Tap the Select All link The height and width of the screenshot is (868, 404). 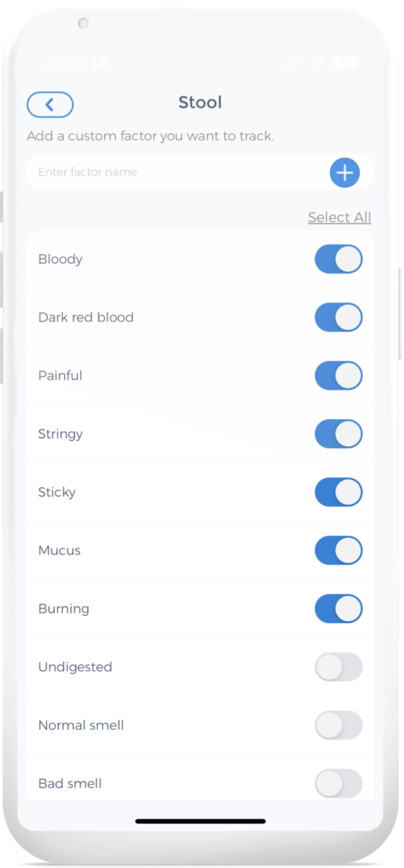point(339,217)
